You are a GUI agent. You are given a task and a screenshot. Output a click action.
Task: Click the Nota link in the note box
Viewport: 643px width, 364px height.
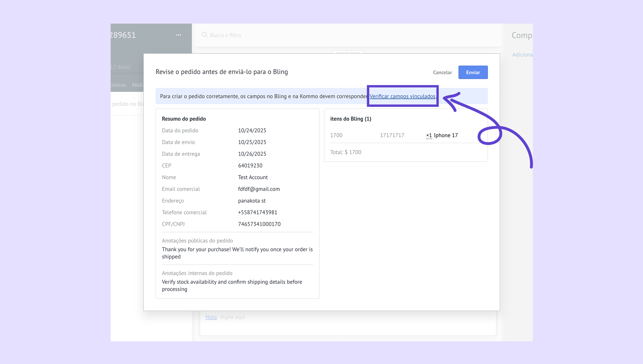pyautogui.click(x=211, y=317)
